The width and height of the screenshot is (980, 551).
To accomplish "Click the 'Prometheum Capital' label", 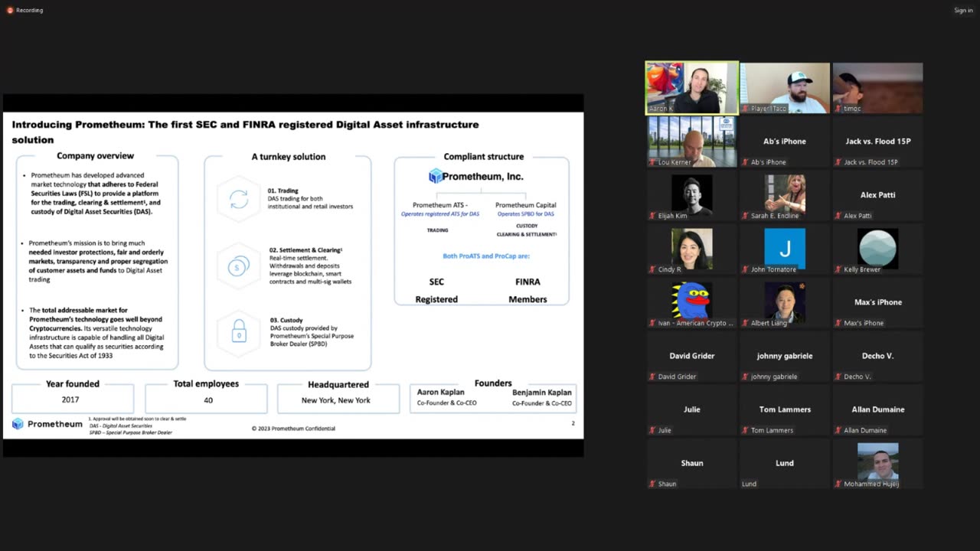I will point(526,205).
